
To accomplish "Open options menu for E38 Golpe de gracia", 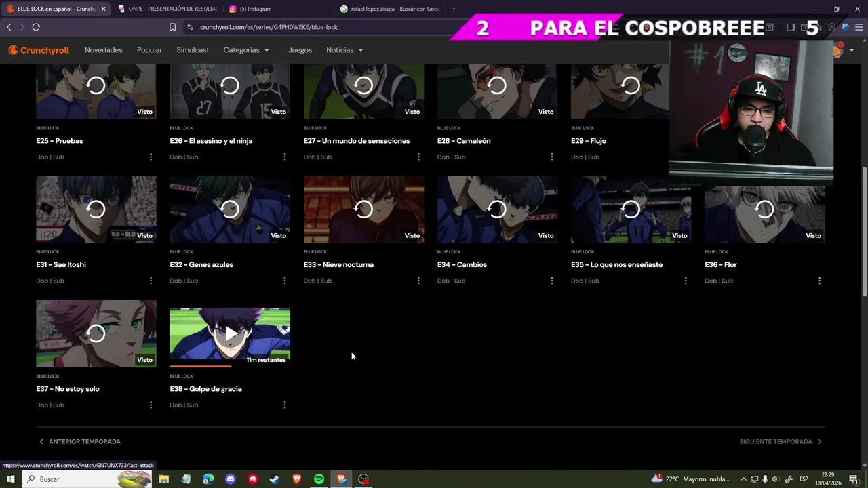I will click(x=284, y=405).
